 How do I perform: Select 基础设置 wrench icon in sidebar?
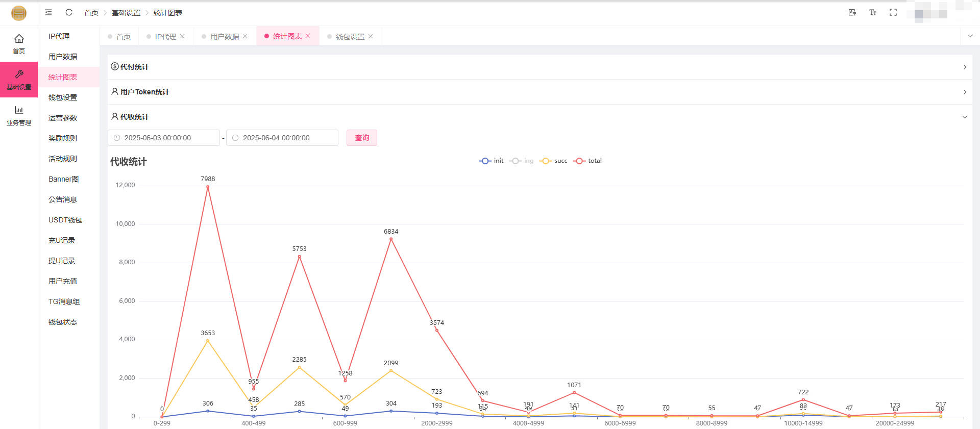(19, 80)
